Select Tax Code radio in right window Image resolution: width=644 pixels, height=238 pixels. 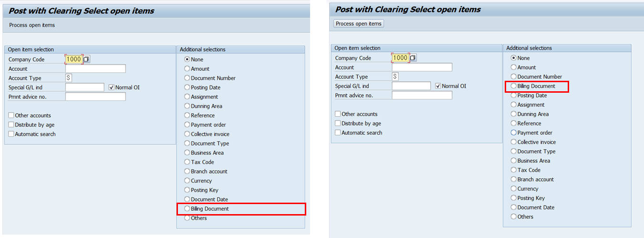513,170
